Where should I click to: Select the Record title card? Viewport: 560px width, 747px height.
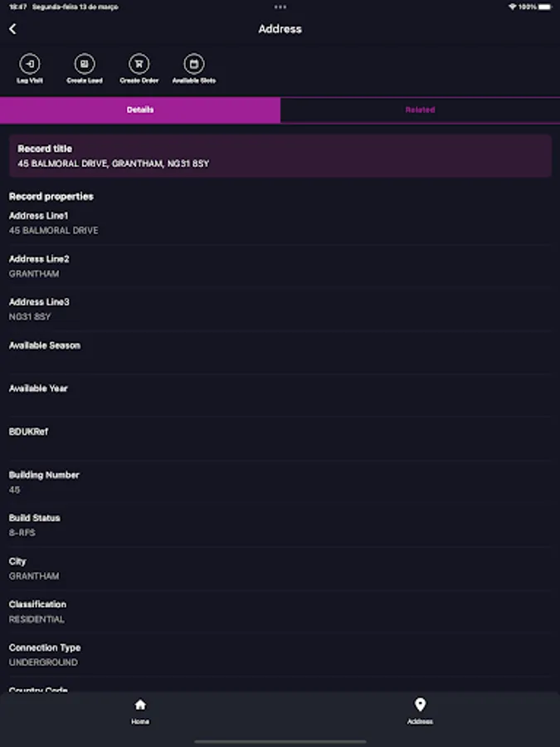(x=280, y=156)
